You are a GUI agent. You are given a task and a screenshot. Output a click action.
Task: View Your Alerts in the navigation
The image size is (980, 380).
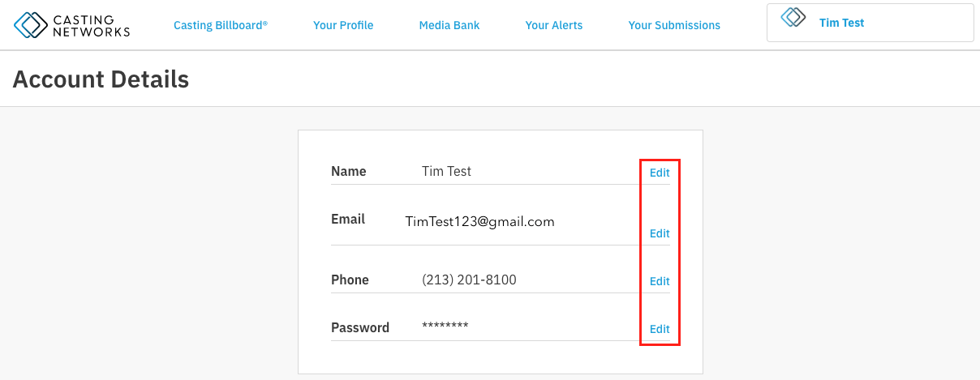(x=554, y=25)
